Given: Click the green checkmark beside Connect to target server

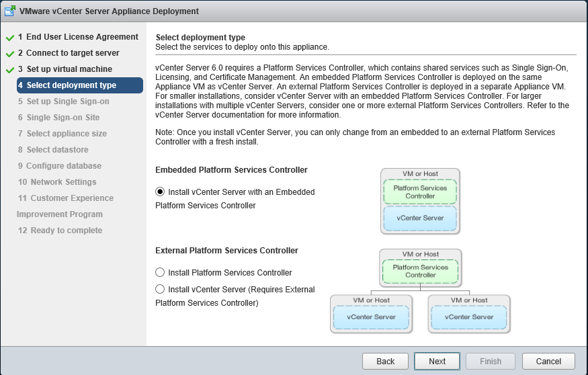Looking at the screenshot, I should pos(9,54).
